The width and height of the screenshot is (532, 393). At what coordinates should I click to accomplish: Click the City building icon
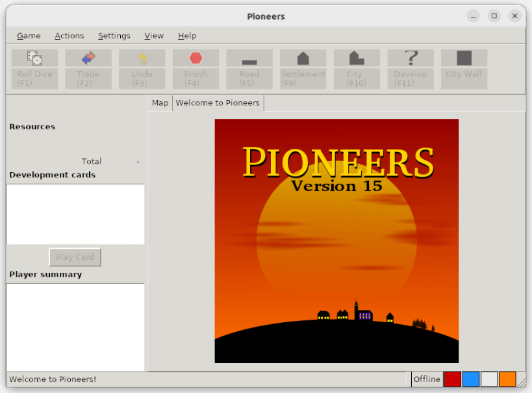pos(357,58)
